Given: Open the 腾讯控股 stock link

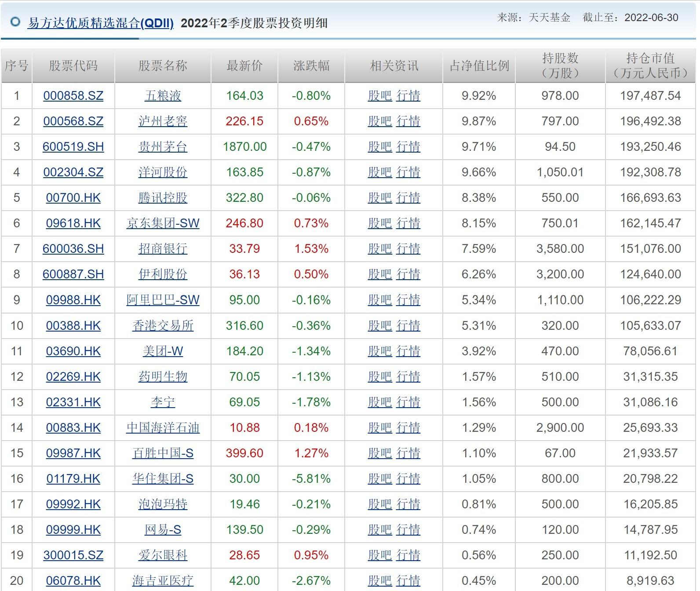Looking at the screenshot, I should pyautogui.click(x=163, y=197).
